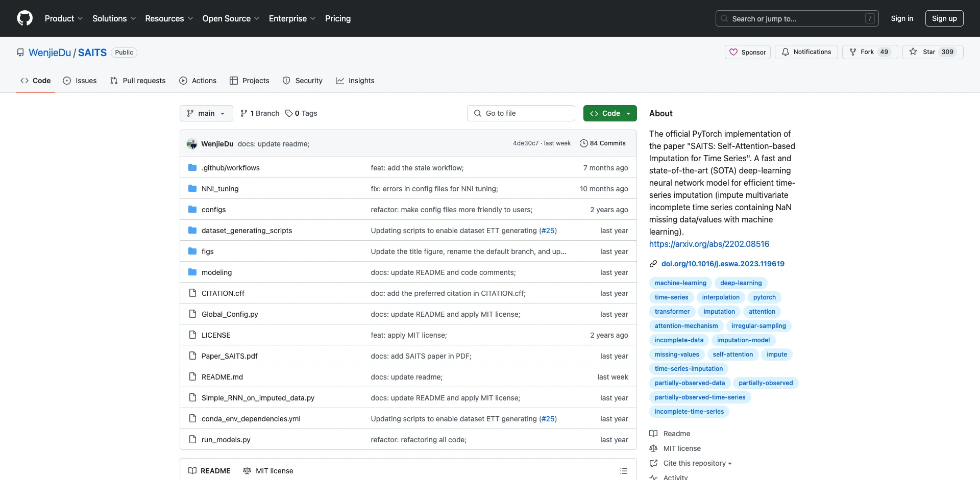Click the link icon beside doi.org URL

[653, 264]
